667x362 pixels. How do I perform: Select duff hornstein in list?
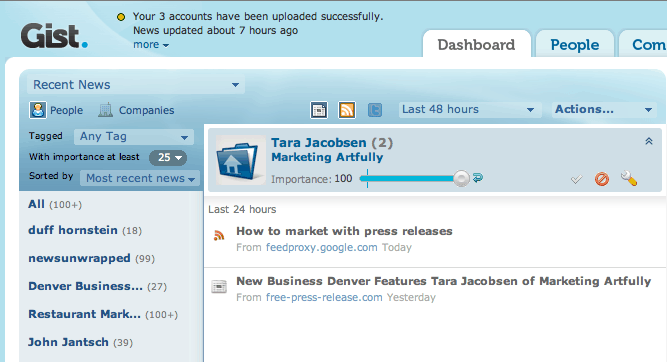click(85, 230)
